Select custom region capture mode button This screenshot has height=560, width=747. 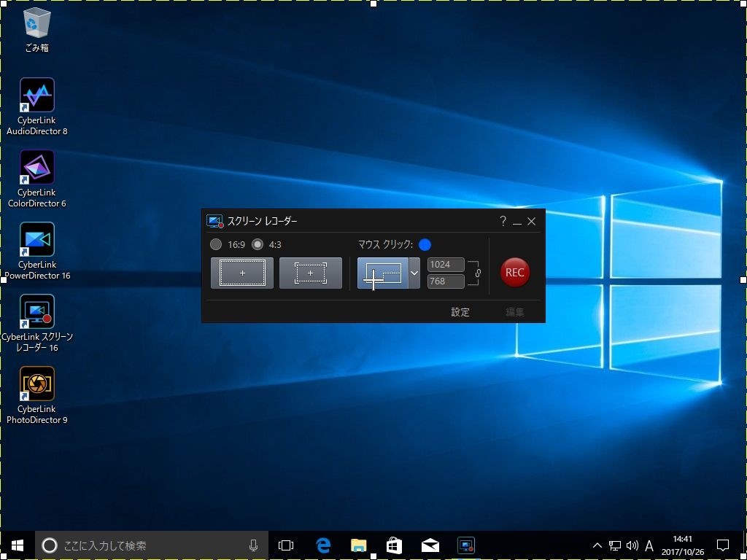(x=382, y=273)
